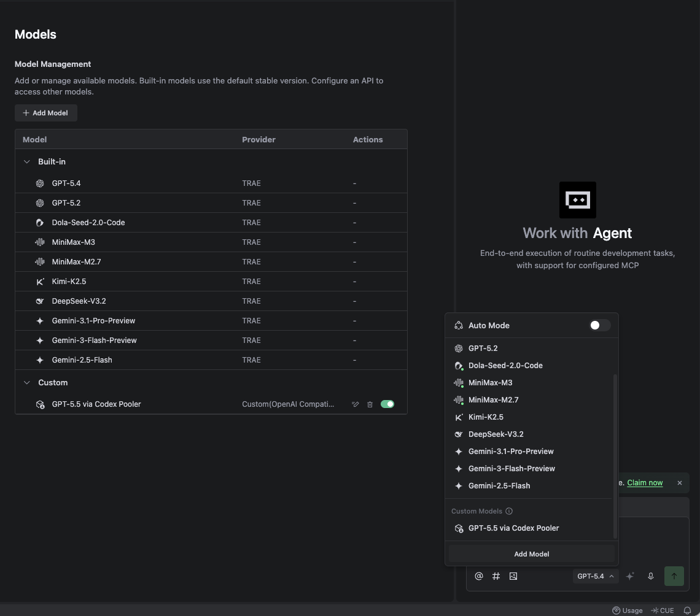Click the Claim now link
Image resolution: width=700 pixels, height=616 pixels.
tap(645, 483)
